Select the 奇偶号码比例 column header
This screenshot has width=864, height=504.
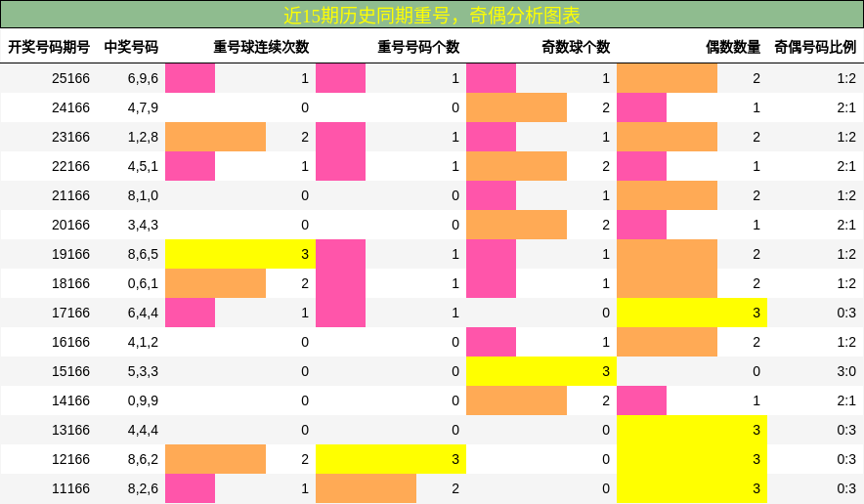(x=815, y=47)
